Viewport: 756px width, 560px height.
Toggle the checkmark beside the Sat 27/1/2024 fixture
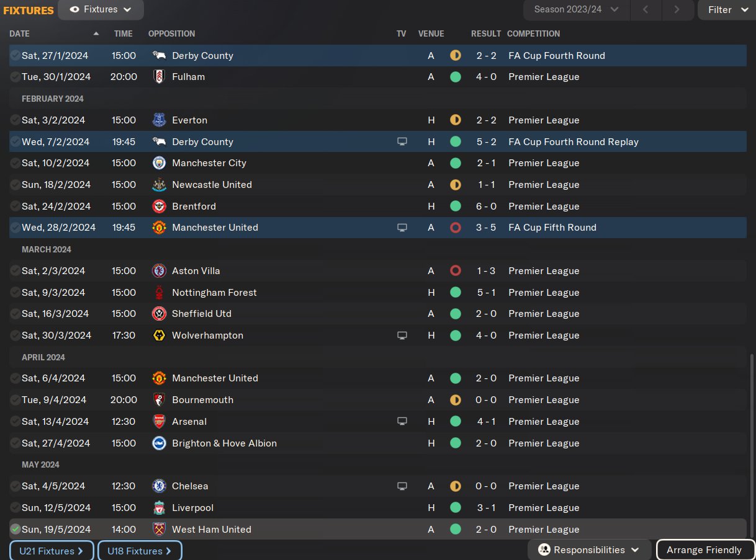[16, 55]
